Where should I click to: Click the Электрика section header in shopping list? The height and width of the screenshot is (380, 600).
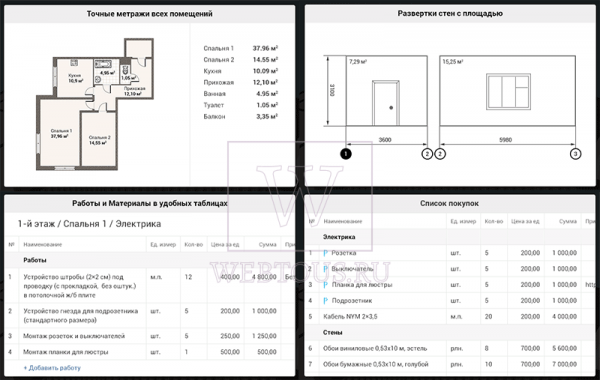(x=339, y=237)
